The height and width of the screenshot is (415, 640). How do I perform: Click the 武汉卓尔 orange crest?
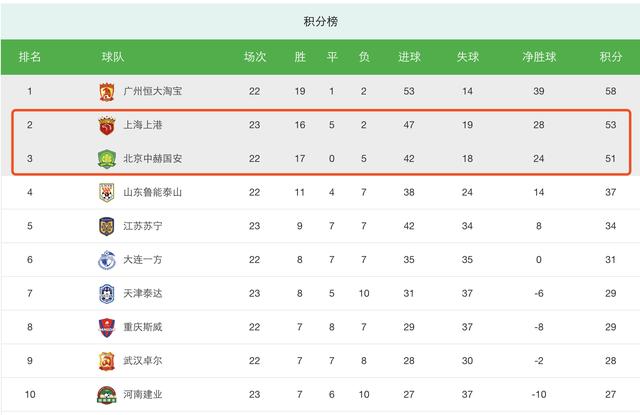pos(107,361)
